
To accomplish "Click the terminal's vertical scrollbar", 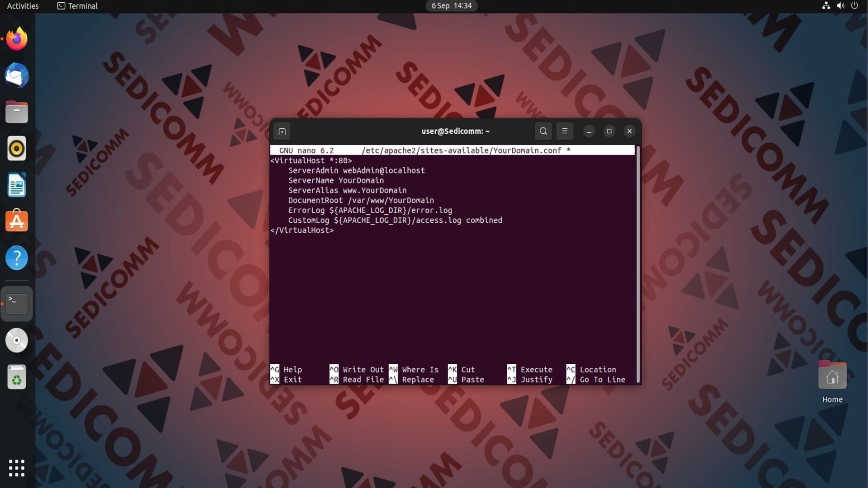I will 638,264.
